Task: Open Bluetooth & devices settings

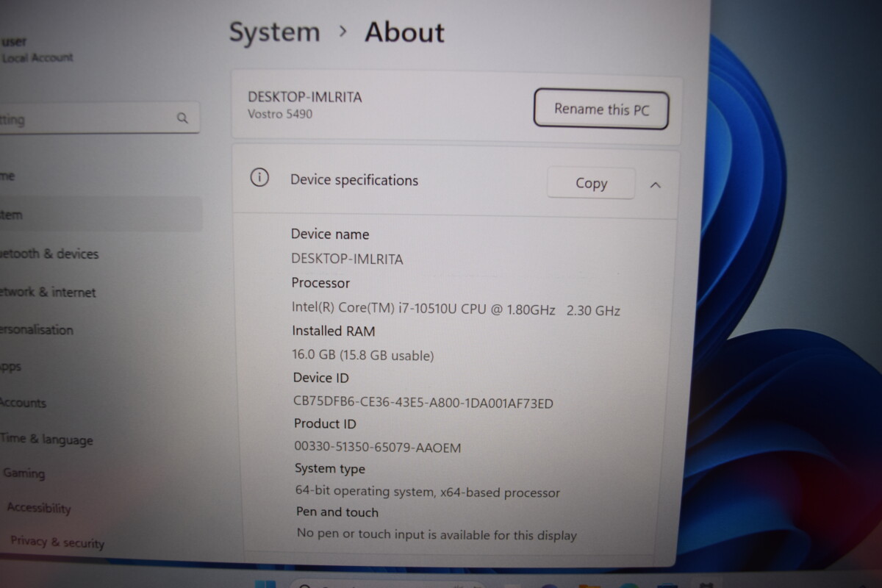Action: tap(49, 254)
